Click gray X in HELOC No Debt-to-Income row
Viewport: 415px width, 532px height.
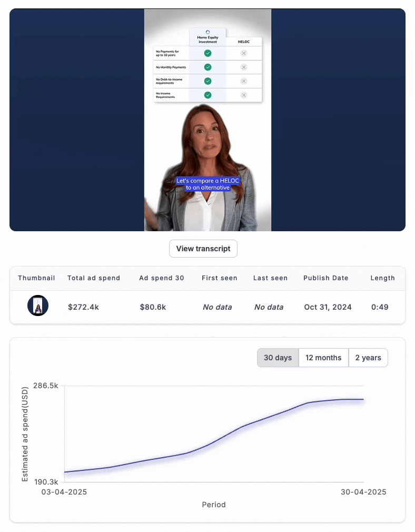click(243, 81)
